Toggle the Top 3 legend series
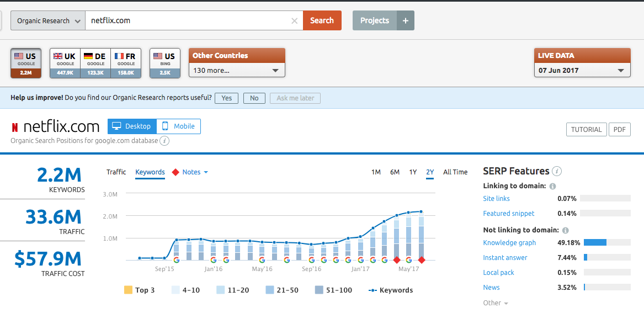This screenshot has height=313, width=644. [x=129, y=290]
